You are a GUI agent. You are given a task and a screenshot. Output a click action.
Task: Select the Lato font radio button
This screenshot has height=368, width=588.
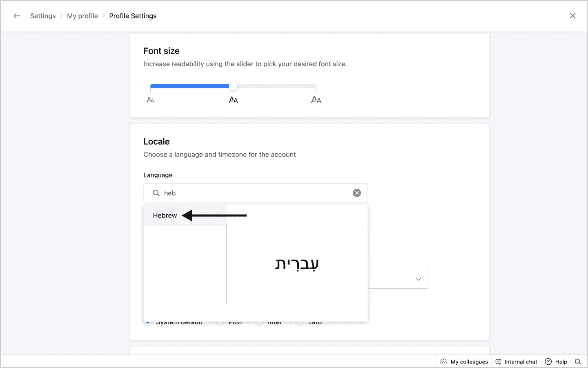pos(300,323)
